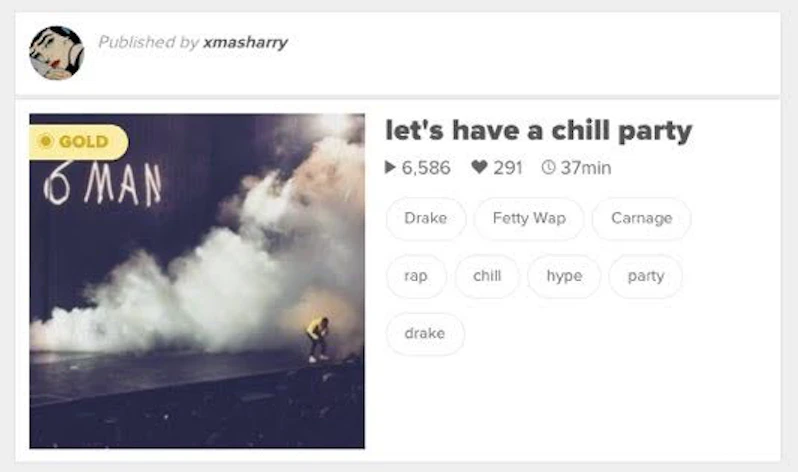Image resolution: width=798 pixels, height=472 pixels.
Task: Choose the party tag
Action: point(645,276)
